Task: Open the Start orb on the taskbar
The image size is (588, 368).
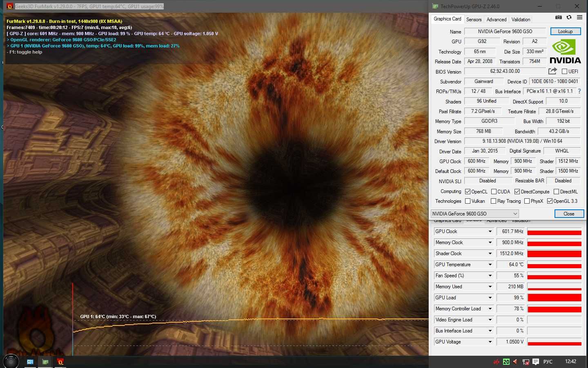Action: (11, 361)
